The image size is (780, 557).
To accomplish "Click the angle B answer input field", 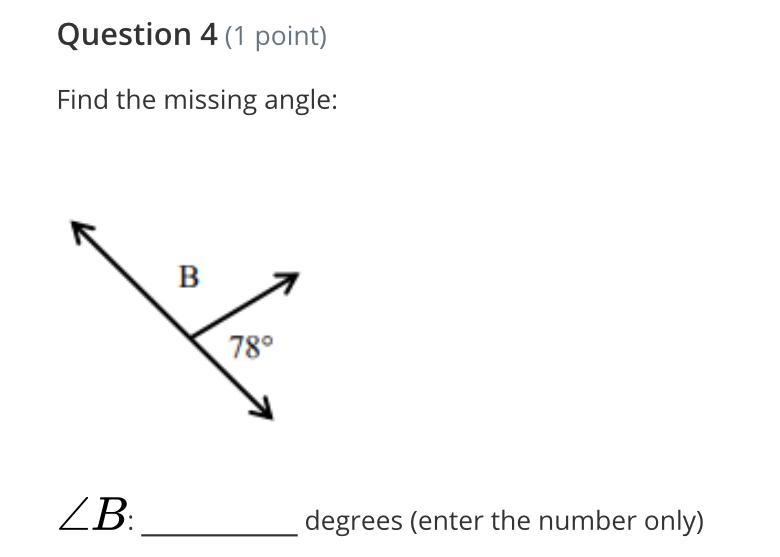I will (x=219, y=522).
